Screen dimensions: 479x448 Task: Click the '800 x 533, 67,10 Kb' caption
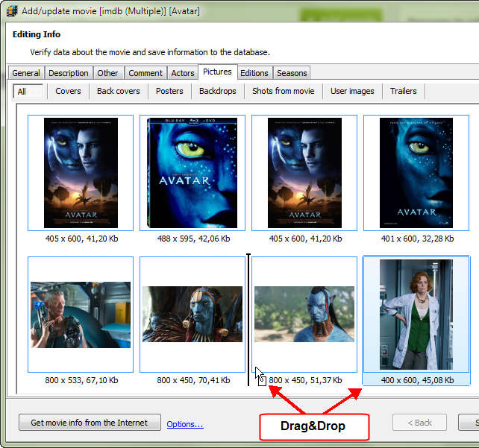click(x=81, y=380)
